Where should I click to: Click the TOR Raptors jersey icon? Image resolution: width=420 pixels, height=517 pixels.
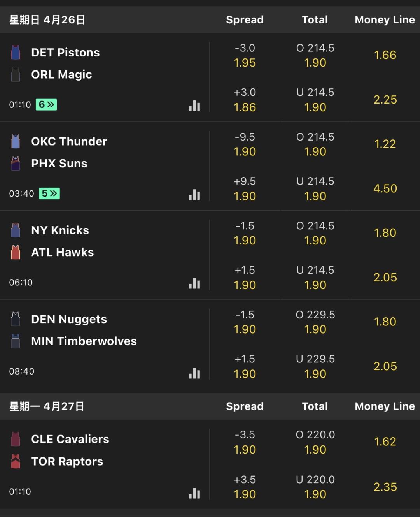pyautogui.click(x=16, y=461)
